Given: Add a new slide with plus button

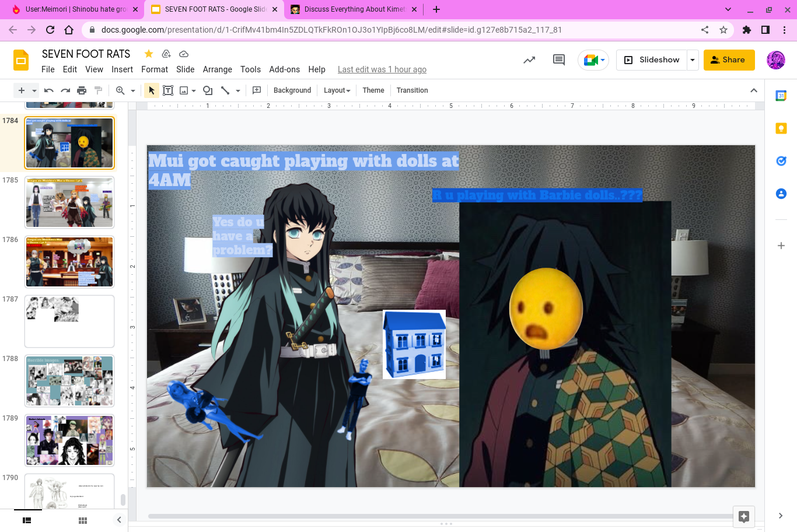Looking at the screenshot, I should 22,90.
